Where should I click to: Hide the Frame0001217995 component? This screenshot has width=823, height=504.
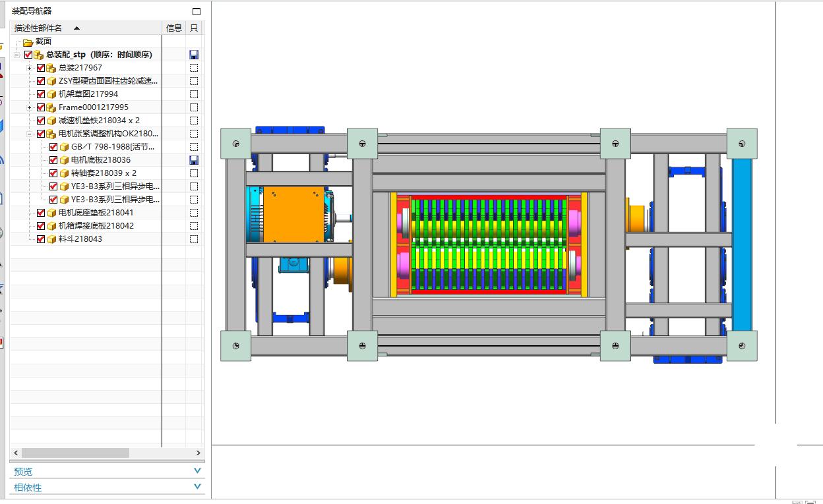tap(41, 107)
